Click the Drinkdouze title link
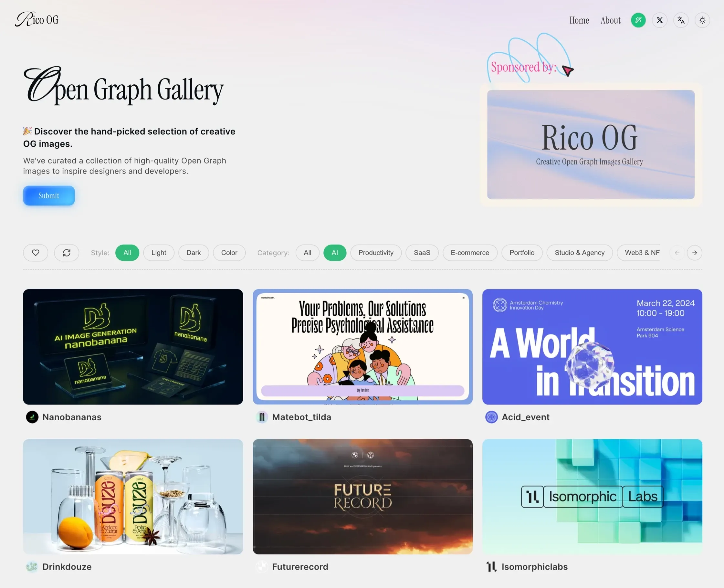 [x=67, y=567]
